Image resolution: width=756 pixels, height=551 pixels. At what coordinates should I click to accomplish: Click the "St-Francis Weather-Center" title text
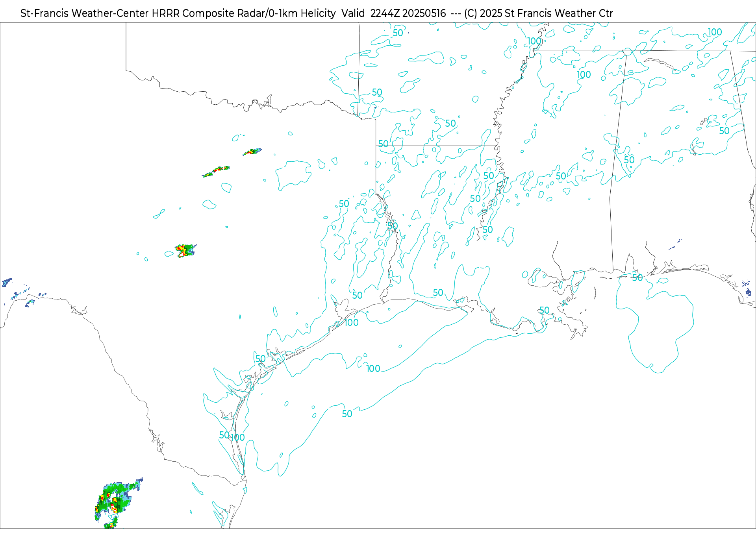point(85,13)
